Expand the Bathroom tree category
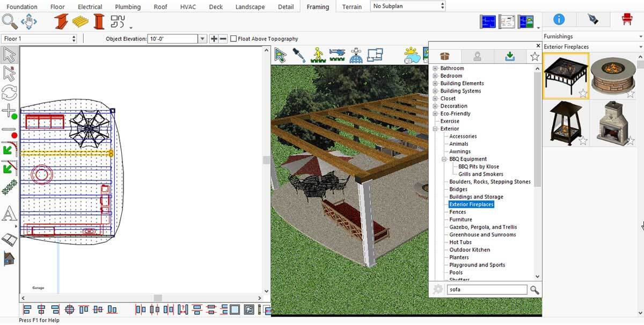 (435, 68)
